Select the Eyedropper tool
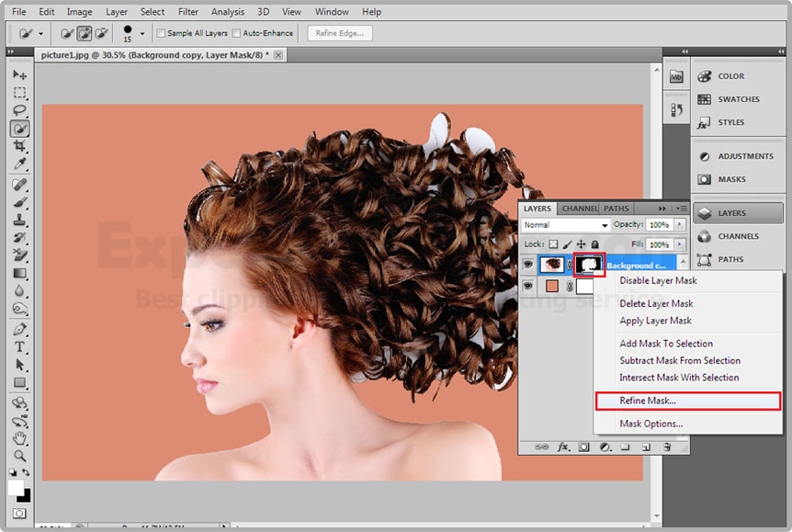The width and height of the screenshot is (792, 532). 19,164
